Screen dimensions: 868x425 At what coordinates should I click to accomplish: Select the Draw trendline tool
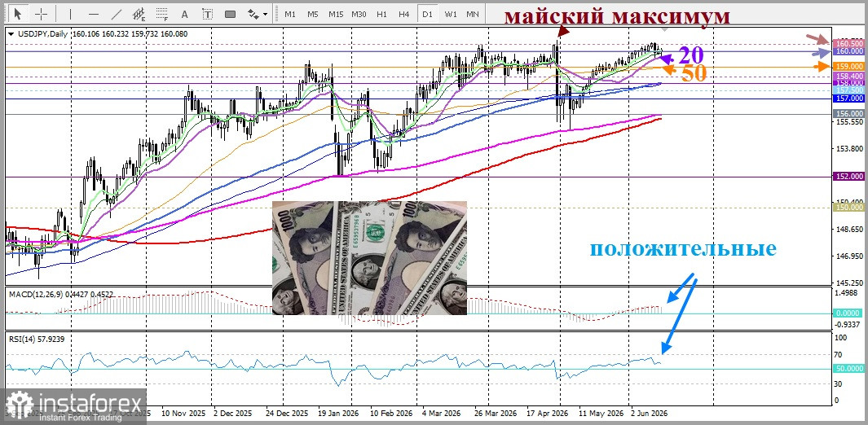(x=117, y=14)
